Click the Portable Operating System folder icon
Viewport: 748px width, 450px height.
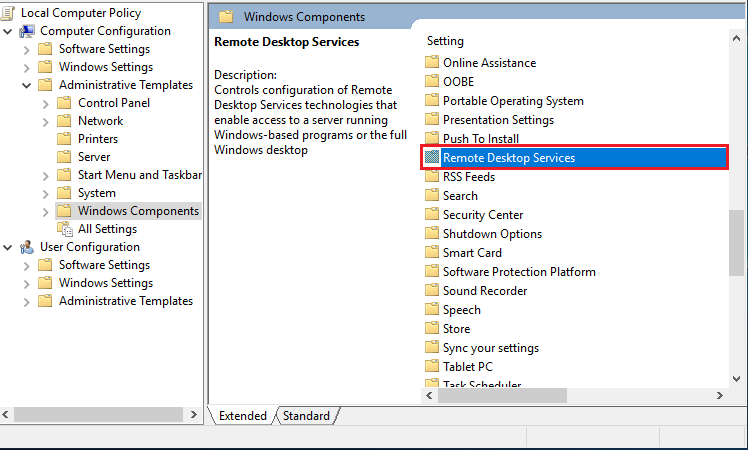(432, 101)
